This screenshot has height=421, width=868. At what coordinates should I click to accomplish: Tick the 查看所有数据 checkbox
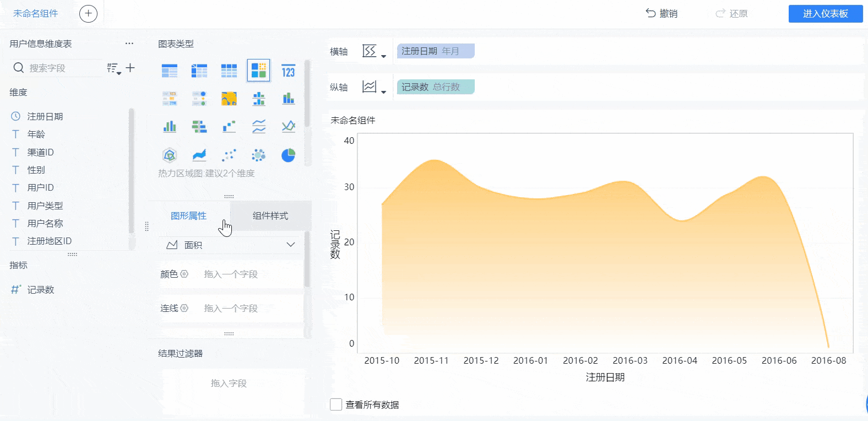(x=336, y=404)
